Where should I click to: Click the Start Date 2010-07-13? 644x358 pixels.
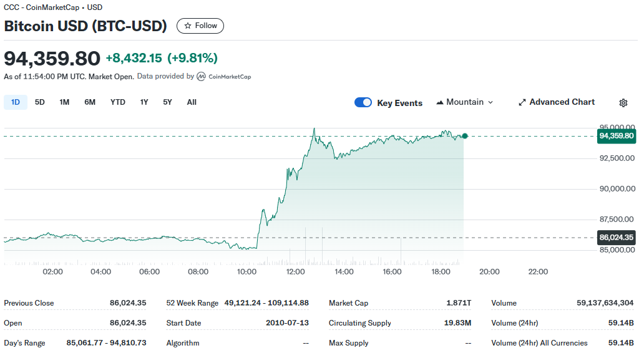[x=287, y=323]
